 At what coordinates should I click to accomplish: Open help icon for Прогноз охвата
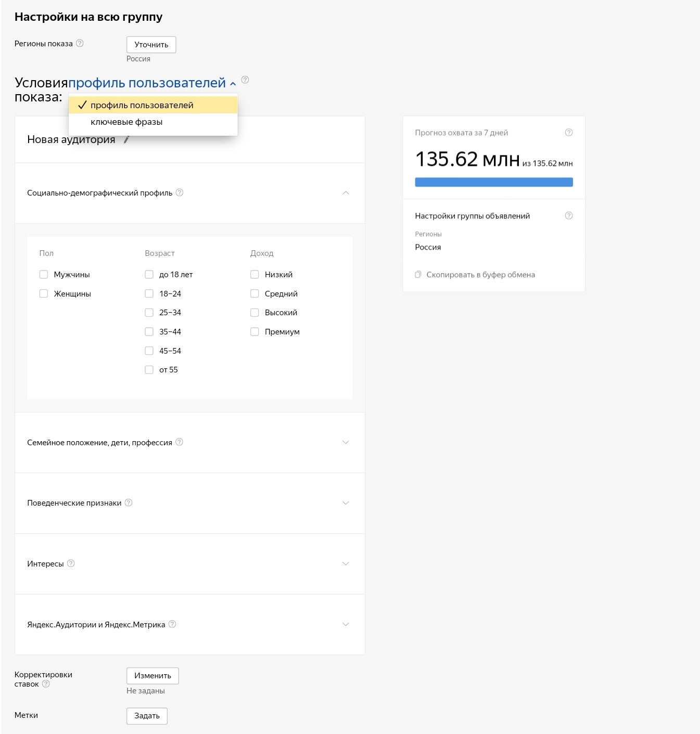[x=569, y=132]
